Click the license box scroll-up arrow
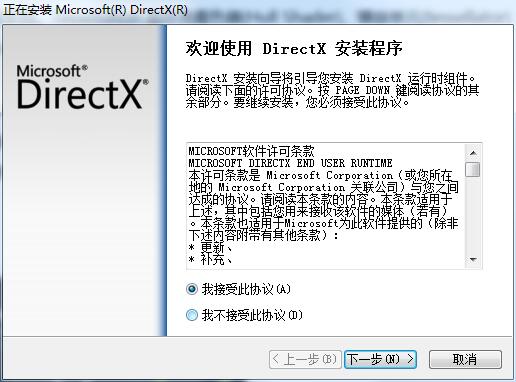The image size is (516, 382). pyautogui.click(x=473, y=153)
